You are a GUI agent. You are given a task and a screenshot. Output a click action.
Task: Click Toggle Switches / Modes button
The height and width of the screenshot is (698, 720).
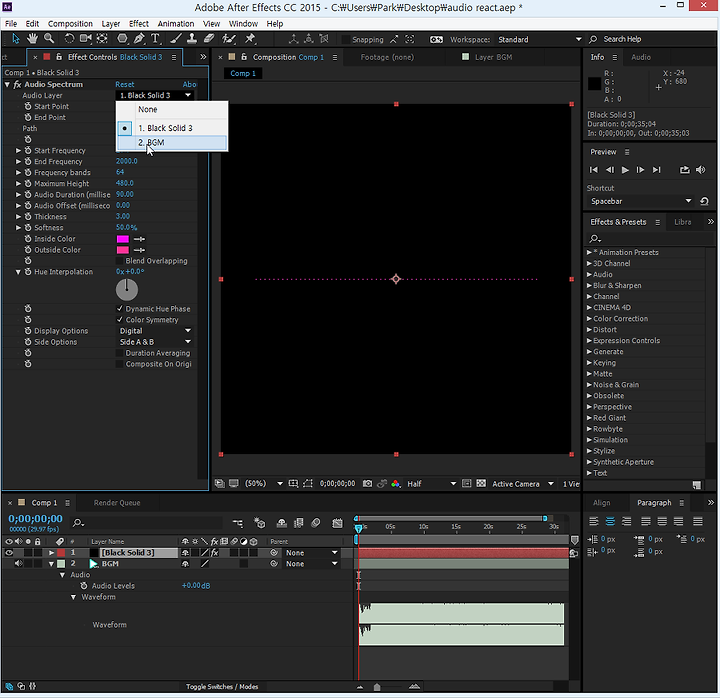click(x=222, y=687)
